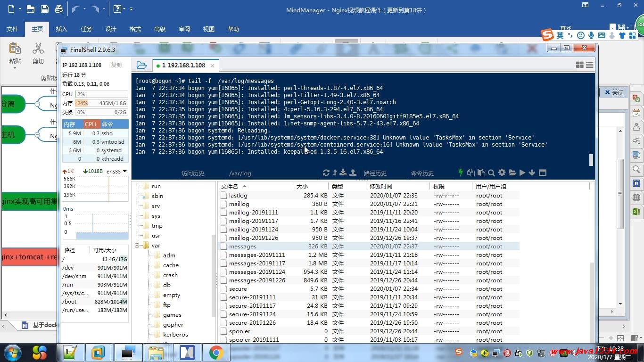
Task: Sort processes by 内存 column header
Action: tap(73, 124)
